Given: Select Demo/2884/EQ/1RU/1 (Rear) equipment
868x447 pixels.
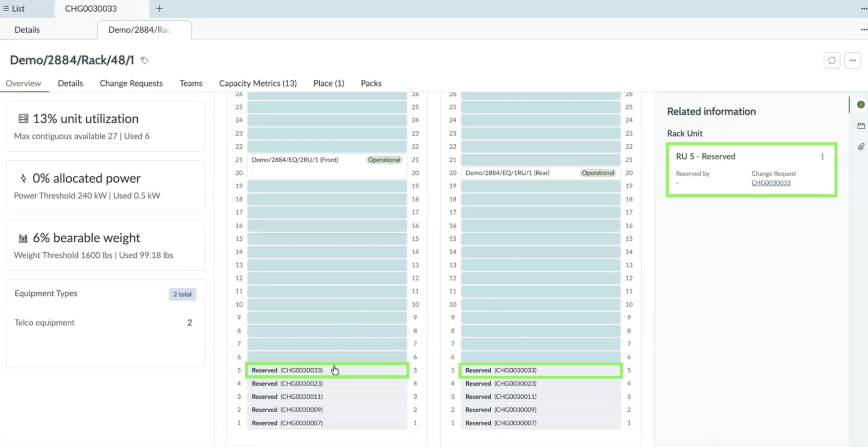Looking at the screenshot, I should (x=540, y=173).
